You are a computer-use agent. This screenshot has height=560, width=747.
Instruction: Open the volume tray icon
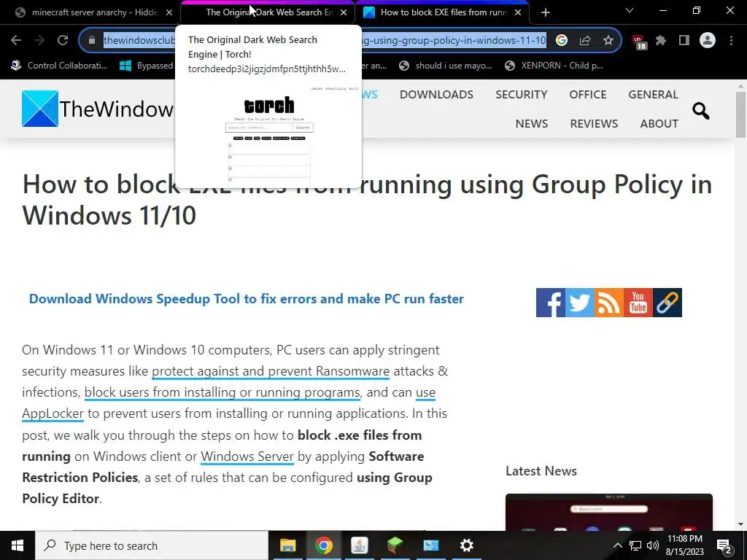point(653,545)
